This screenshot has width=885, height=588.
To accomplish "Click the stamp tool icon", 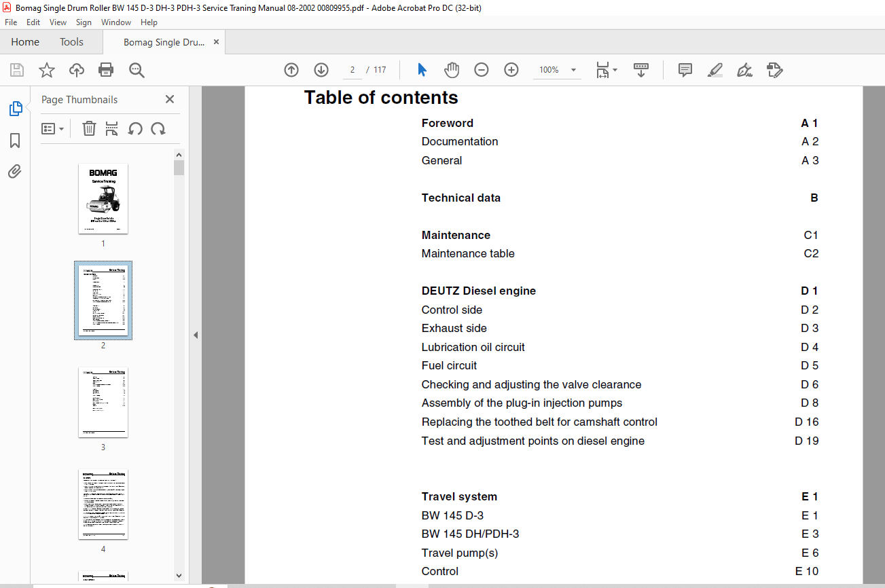I will pyautogui.click(x=774, y=70).
